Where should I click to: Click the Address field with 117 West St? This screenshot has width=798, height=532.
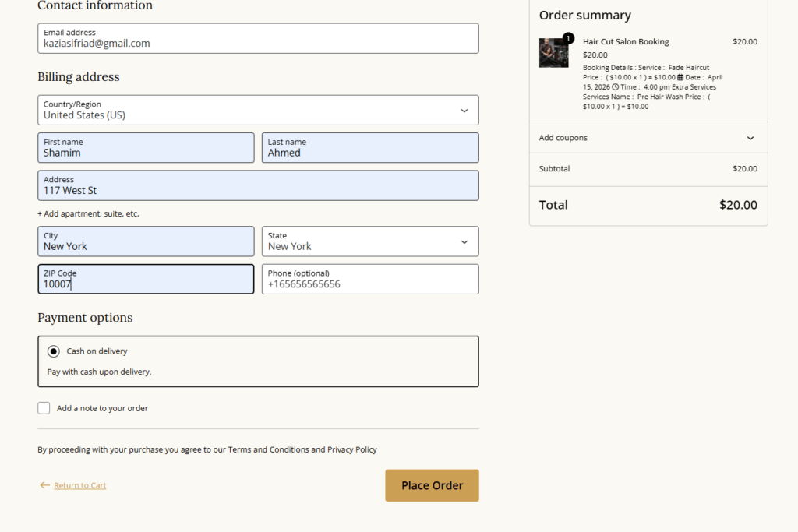tap(258, 185)
